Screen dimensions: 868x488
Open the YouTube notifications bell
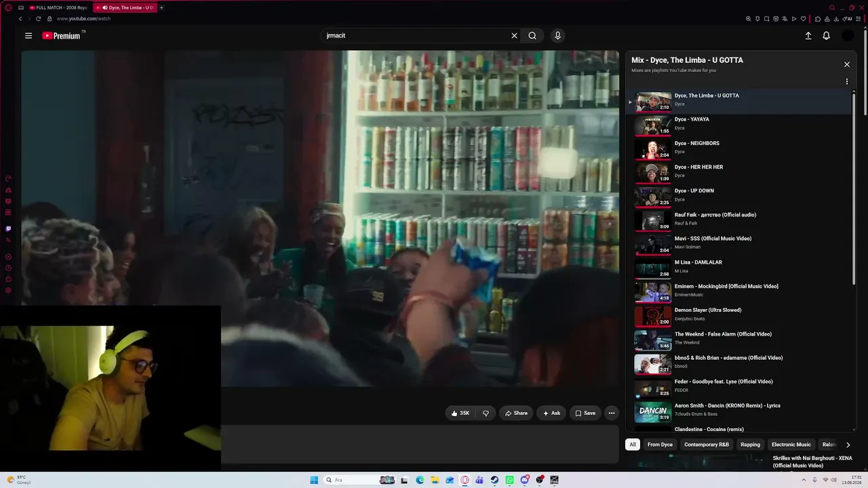coord(826,36)
